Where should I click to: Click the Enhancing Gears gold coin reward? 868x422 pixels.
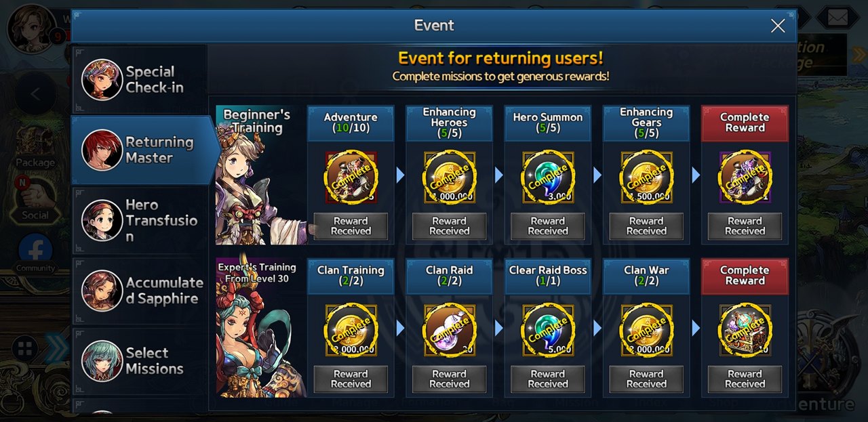[x=646, y=177]
